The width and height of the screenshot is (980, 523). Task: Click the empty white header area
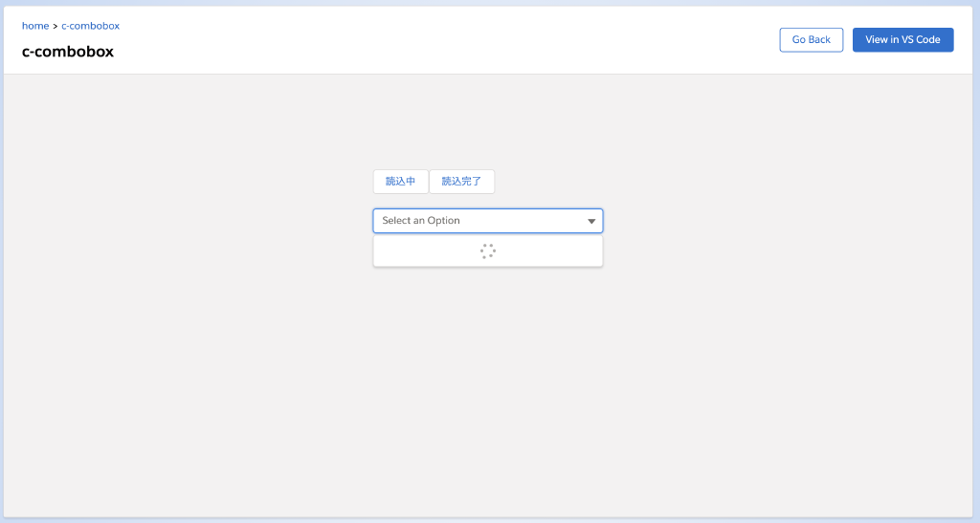pos(431,40)
